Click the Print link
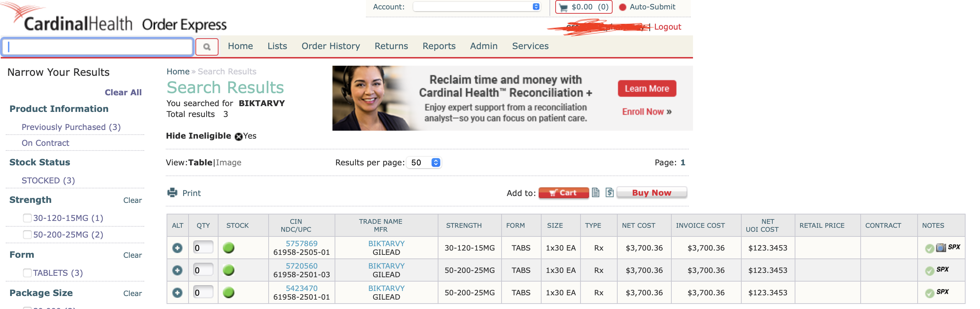980x309 pixels. pyautogui.click(x=191, y=193)
